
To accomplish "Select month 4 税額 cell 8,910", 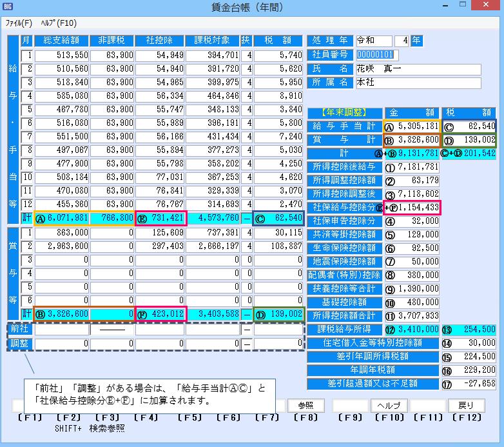I will (x=278, y=96).
